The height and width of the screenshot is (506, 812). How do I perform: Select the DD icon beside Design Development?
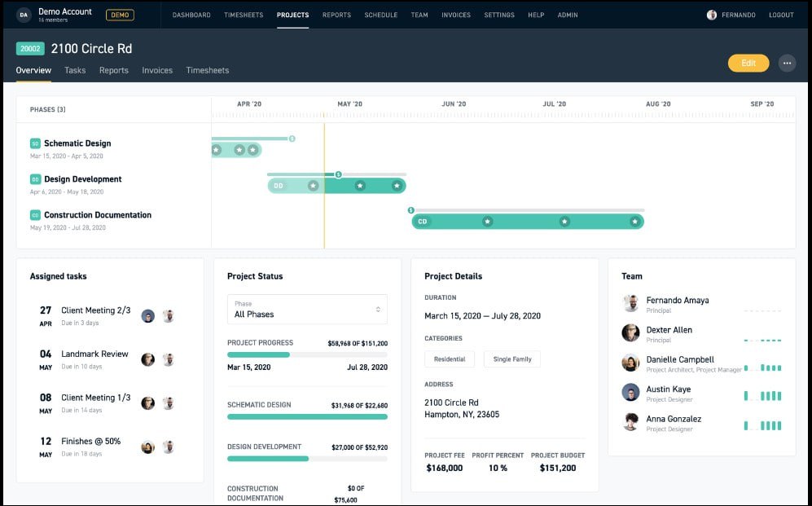(x=35, y=179)
